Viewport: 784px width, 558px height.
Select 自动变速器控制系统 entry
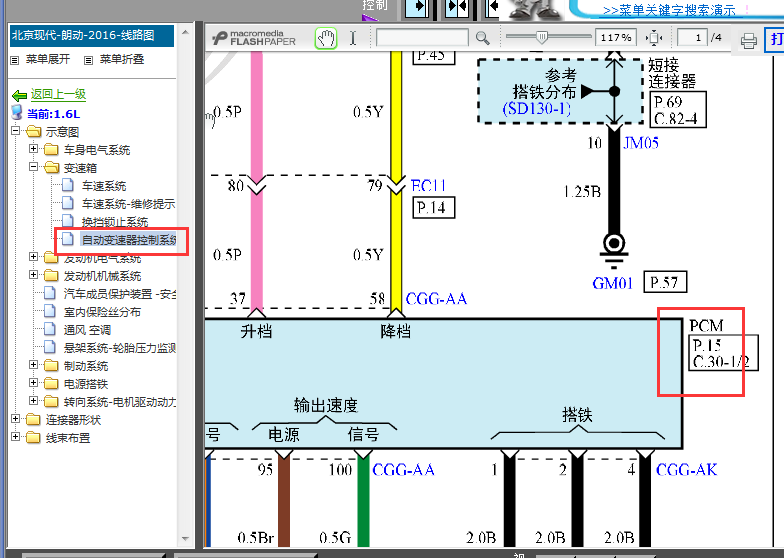[128, 240]
